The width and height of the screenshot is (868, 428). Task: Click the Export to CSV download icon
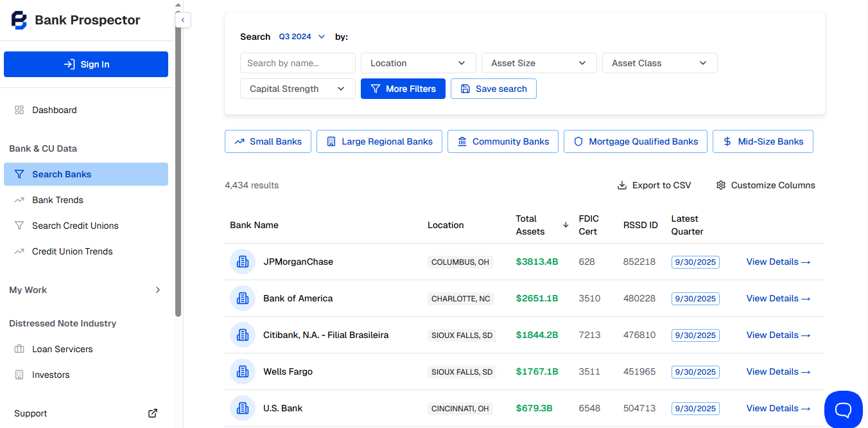621,185
